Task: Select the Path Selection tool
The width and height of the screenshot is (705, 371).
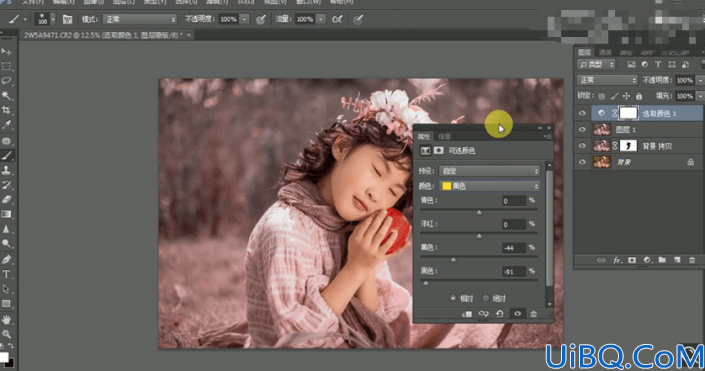Action: [6, 289]
